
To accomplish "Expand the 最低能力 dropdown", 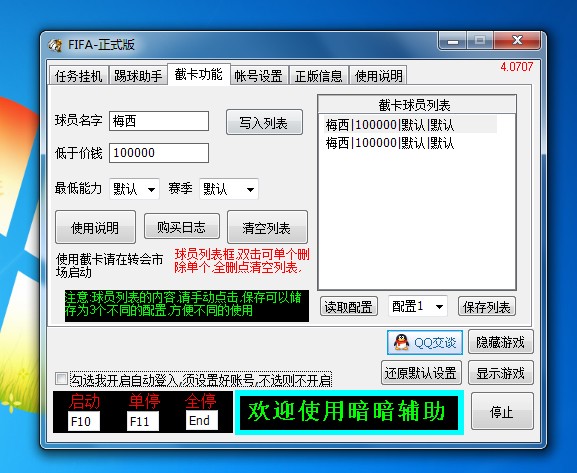I will [134, 189].
